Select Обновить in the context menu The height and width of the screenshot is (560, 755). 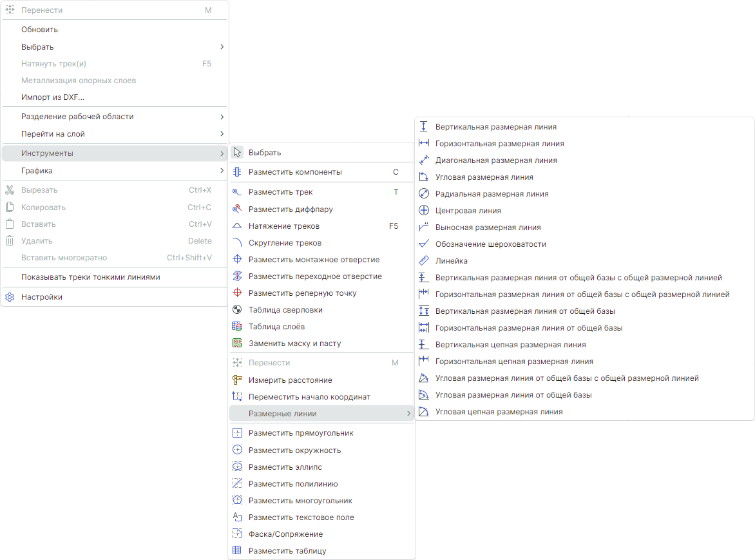coord(39,30)
